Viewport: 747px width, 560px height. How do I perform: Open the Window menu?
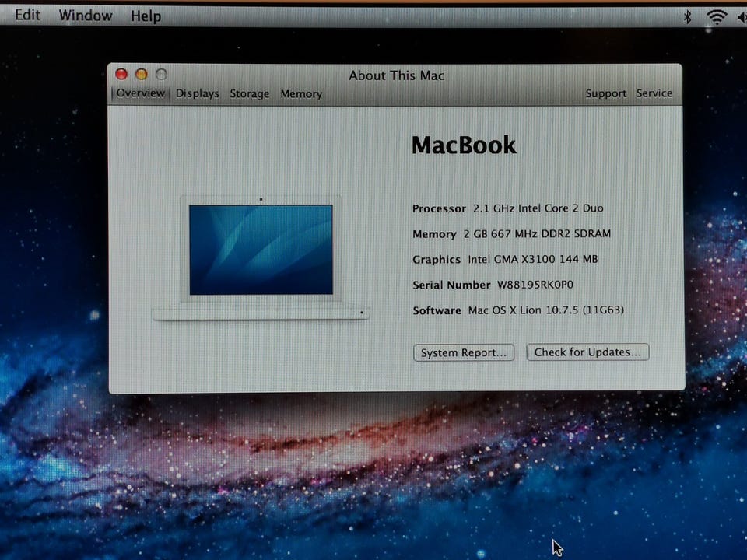click(x=86, y=16)
